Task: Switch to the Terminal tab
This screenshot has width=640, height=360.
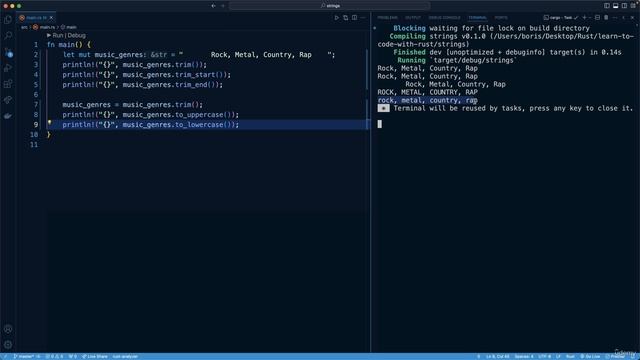Action: [477, 18]
